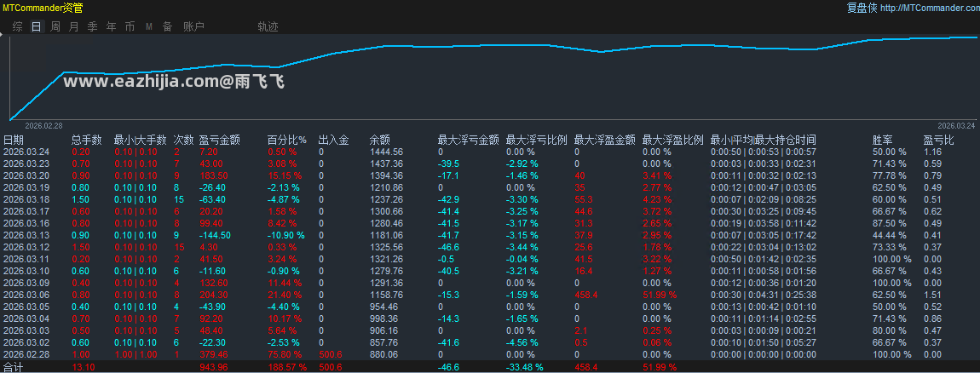The height and width of the screenshot is (373, 980).
Task: Click the 87.50 % win rate cell
Action: pyautogui.click(x=890, y=223)
